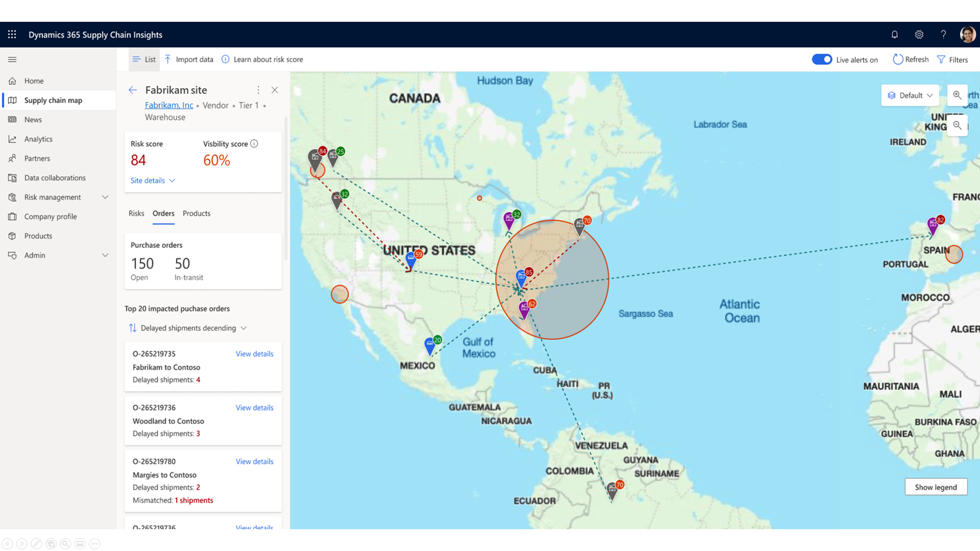
Task: Open the app launcher waffle icon
Action: click(x=12, y=34)
